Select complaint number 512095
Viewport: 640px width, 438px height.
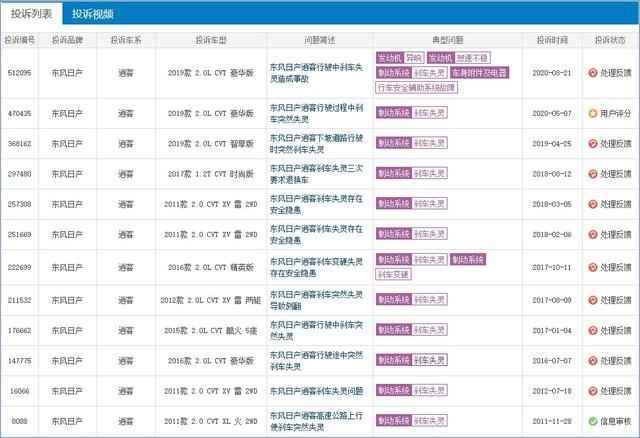20,73
